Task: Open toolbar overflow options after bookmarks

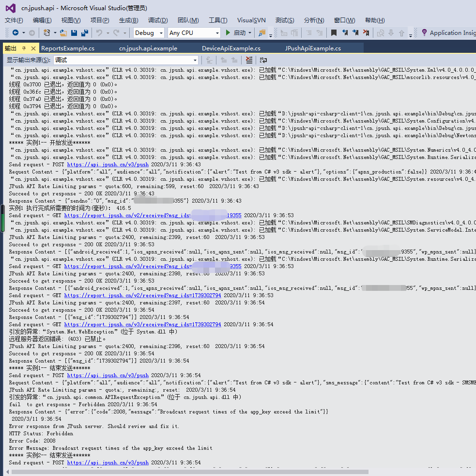Action: (411, 34)
